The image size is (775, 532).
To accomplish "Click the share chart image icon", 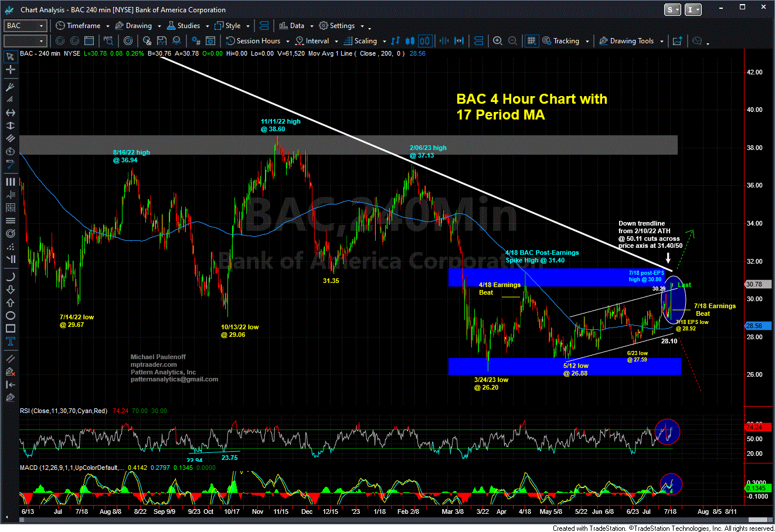I will 677,41.
